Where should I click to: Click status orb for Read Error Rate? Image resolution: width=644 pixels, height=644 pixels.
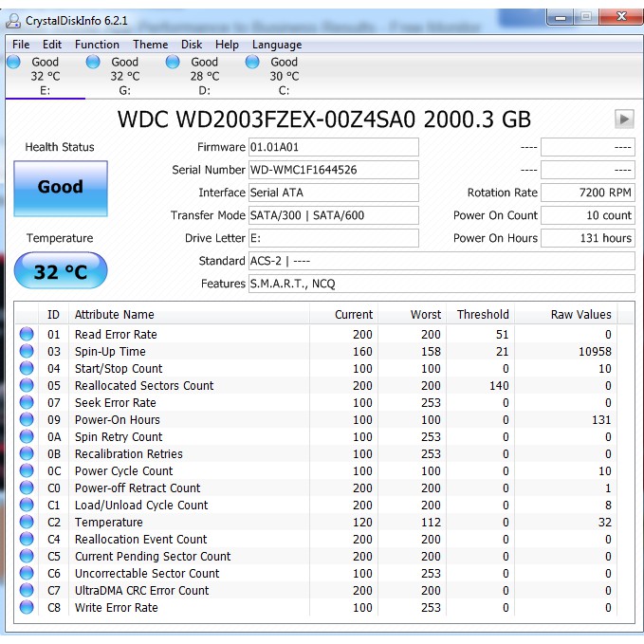coord(27,334)
